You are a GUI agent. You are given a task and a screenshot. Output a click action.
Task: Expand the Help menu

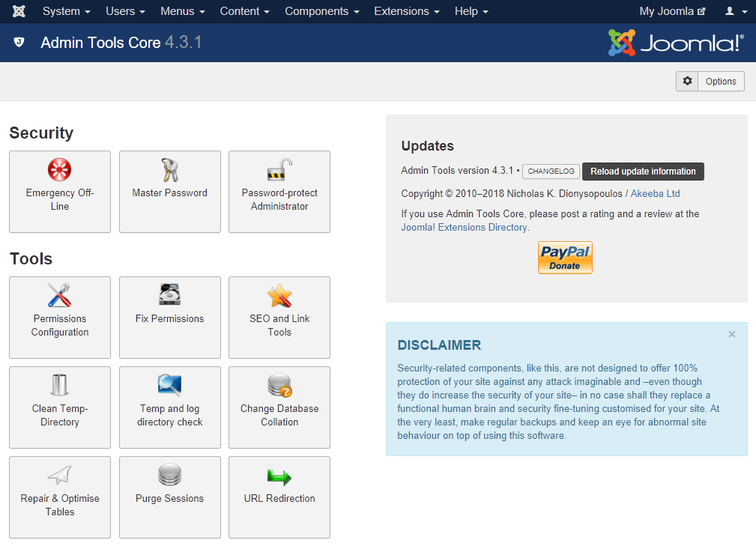point(471,11)
